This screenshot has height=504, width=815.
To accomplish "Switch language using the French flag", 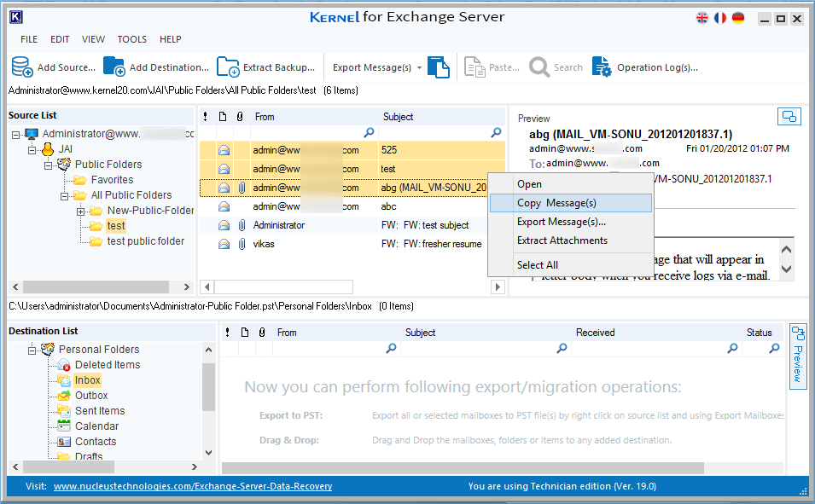I will click(x=720, y=18).
